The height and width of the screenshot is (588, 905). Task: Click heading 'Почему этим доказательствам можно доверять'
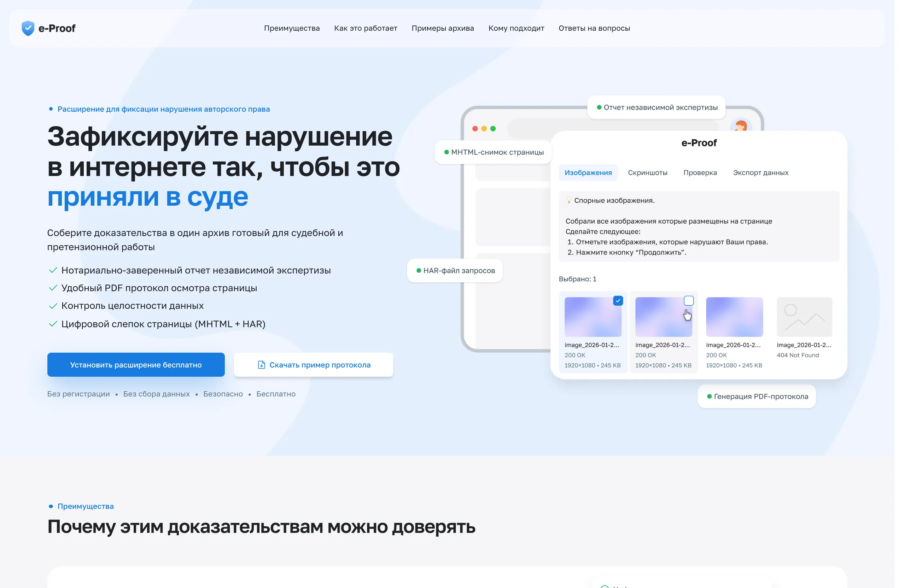coord(261,527)
